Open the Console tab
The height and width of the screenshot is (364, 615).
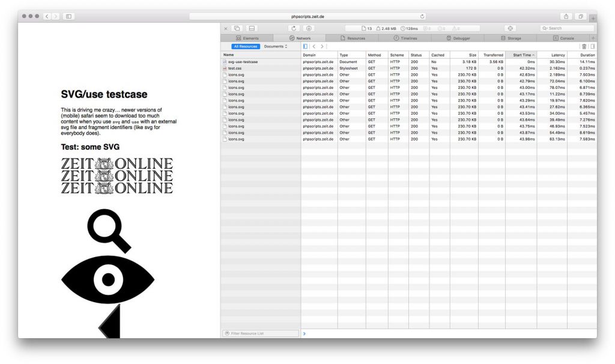tap(563, 38)
